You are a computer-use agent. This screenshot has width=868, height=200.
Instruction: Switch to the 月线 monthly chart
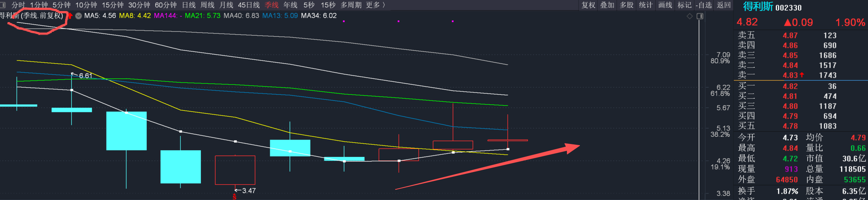point(226,5)
